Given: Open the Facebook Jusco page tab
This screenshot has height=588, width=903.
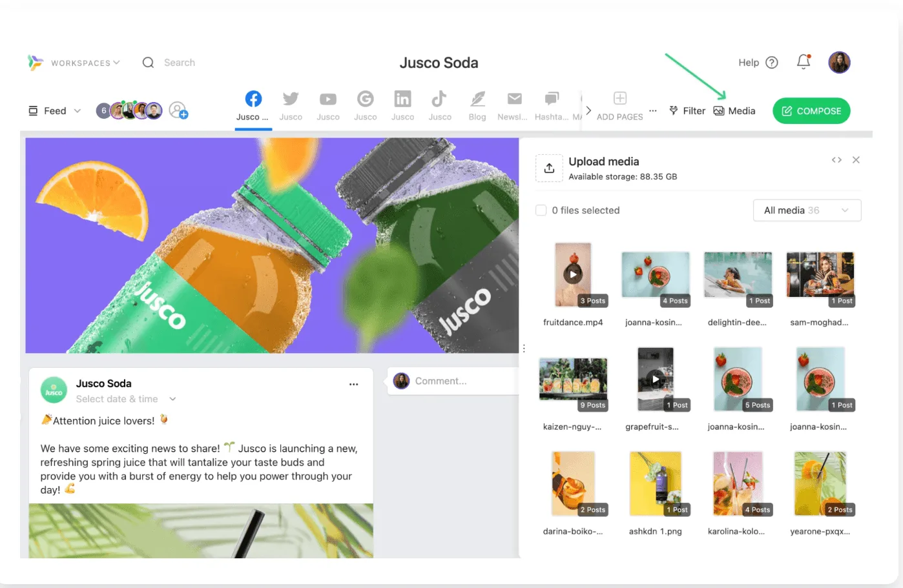Looking at the screenshot, I should pyautogui.click(x=253, y=106).
